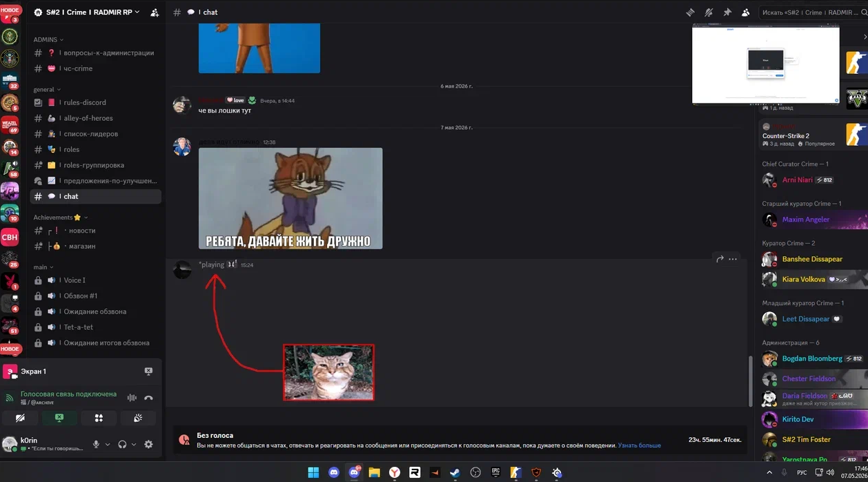The width and height of the screenshot is (868, 482).
Task: Open soundboard button in voice panel
Action: click(x=138, y=418)
